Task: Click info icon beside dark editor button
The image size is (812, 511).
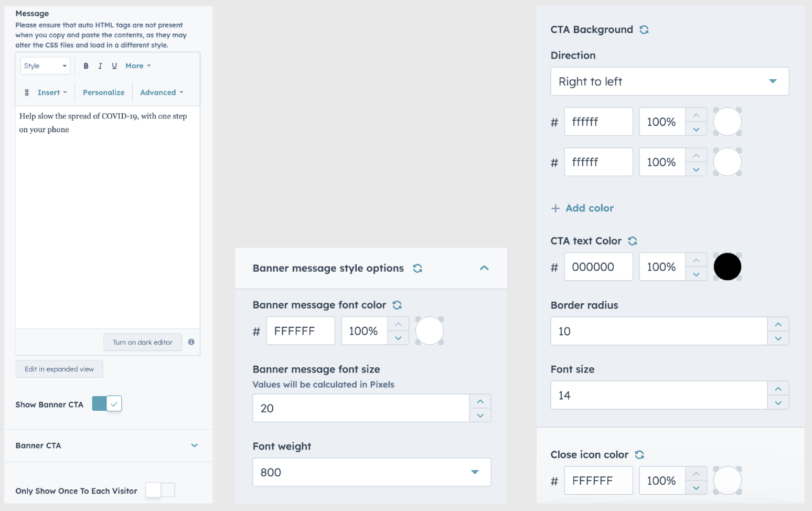Action: click(191, 342)
